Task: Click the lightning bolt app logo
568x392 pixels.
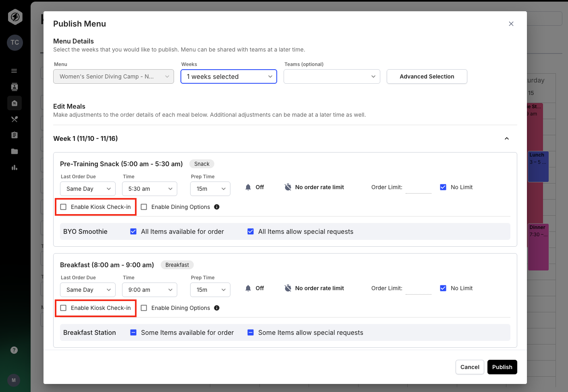Action: [15, 17]
